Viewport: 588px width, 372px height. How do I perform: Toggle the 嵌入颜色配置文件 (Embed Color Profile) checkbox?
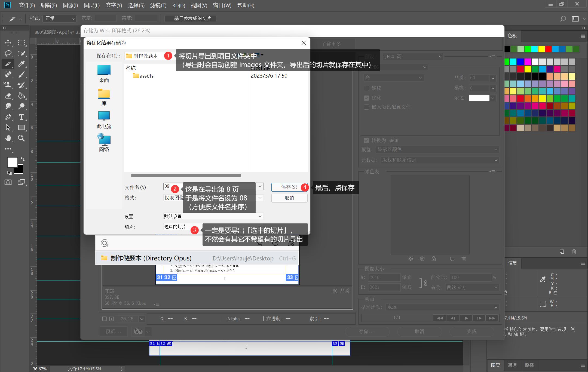[366, 107]
